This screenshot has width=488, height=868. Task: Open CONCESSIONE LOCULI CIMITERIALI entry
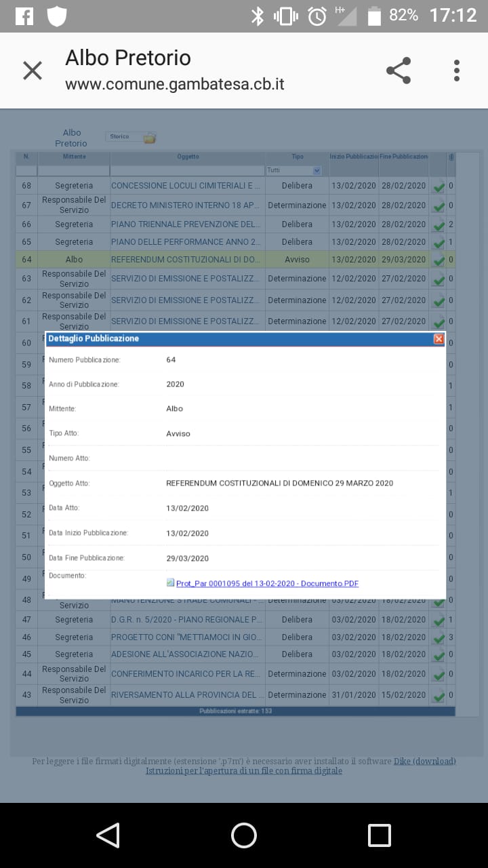[x=186, y=186]
